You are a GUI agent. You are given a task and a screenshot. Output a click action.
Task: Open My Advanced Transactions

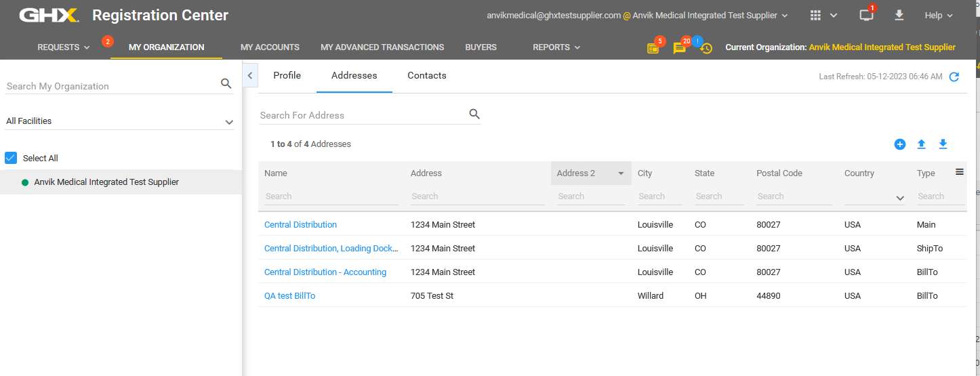[x=382, y=47]
